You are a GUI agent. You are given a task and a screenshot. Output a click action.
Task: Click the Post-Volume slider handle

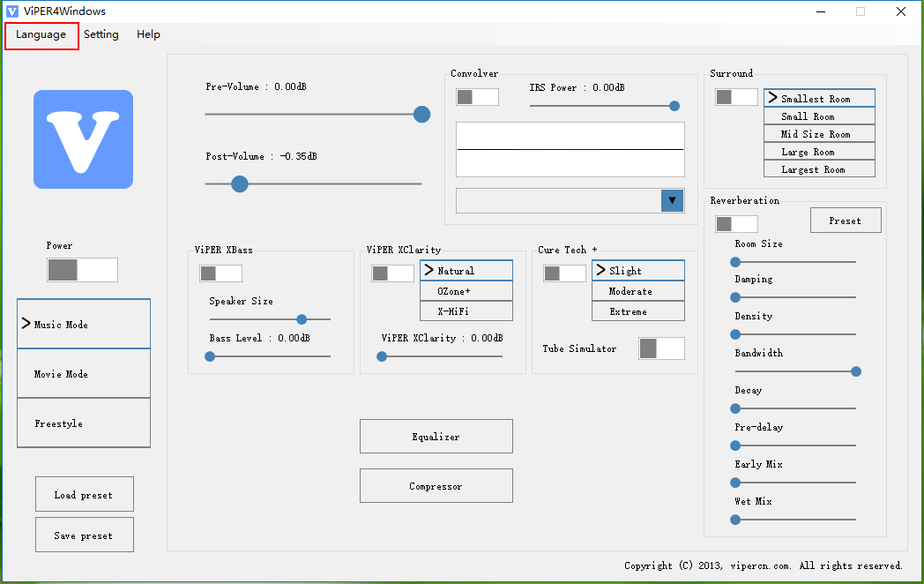point(239,183)
